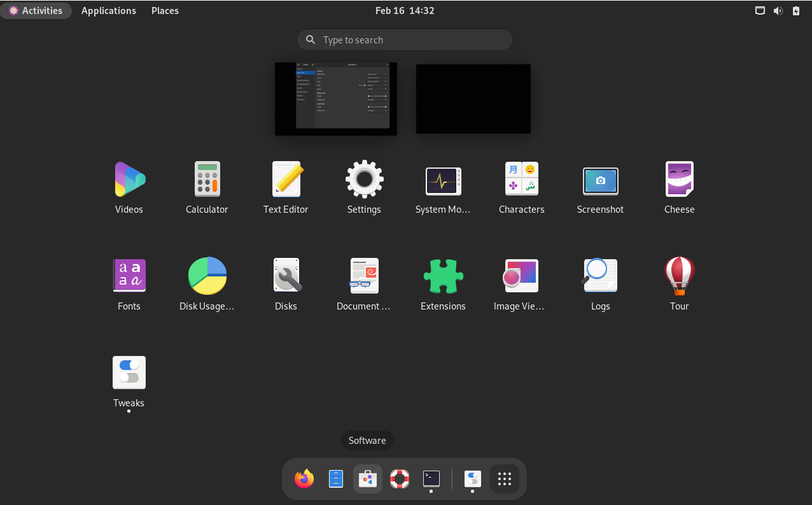Open the Disks utility

point(286,276)
